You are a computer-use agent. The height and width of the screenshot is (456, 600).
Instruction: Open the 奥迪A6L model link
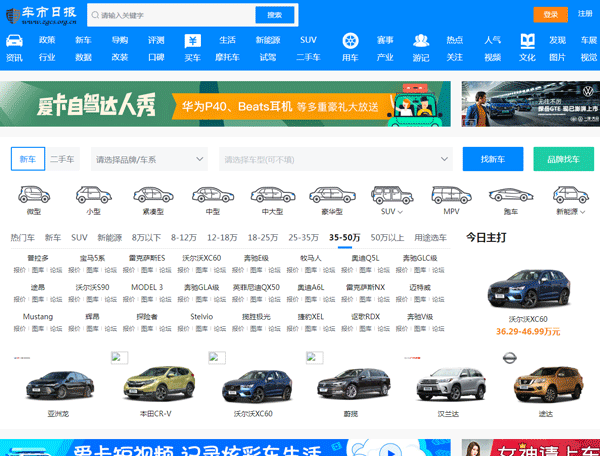tap(311, 287)
